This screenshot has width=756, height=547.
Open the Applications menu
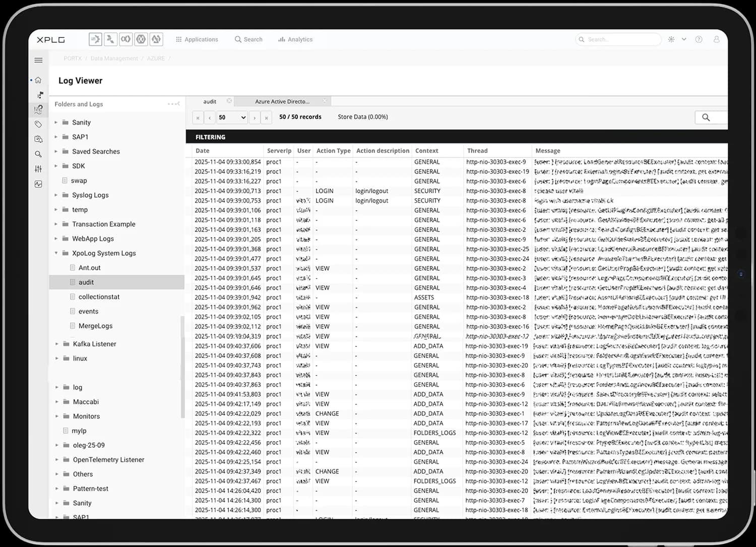(197, 39)
